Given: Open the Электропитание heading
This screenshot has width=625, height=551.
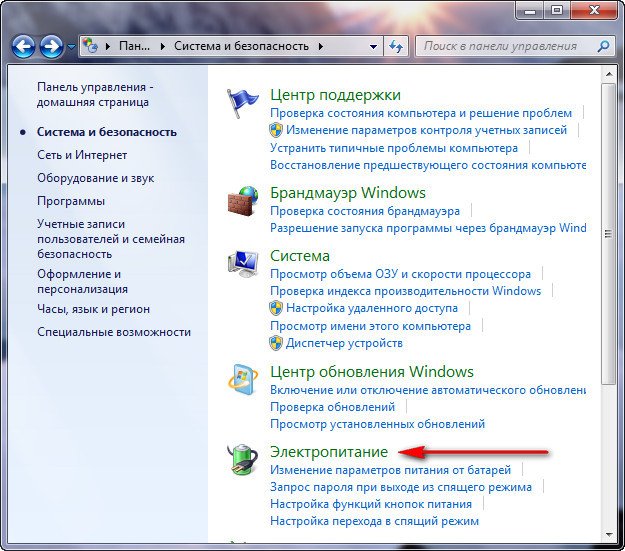Looking at the screenshot, I should 329,452.
